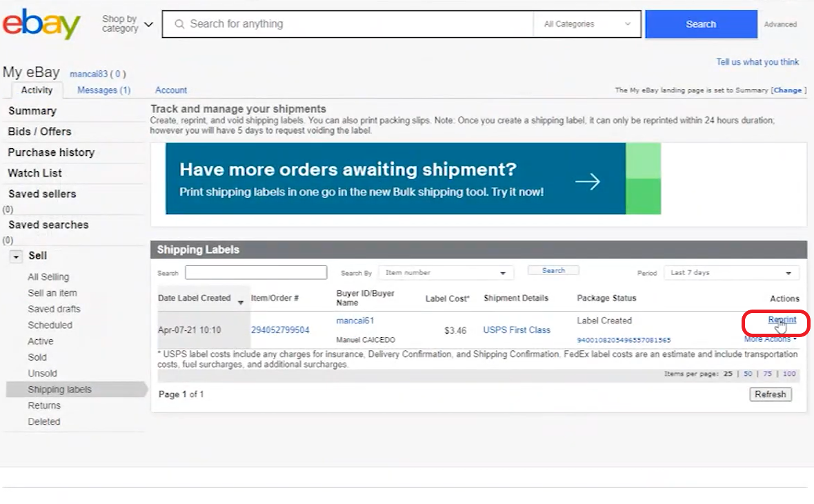Open the More Actions dropdown
Viewport: 814px width, 504px height.
click(x=771, y=339)
